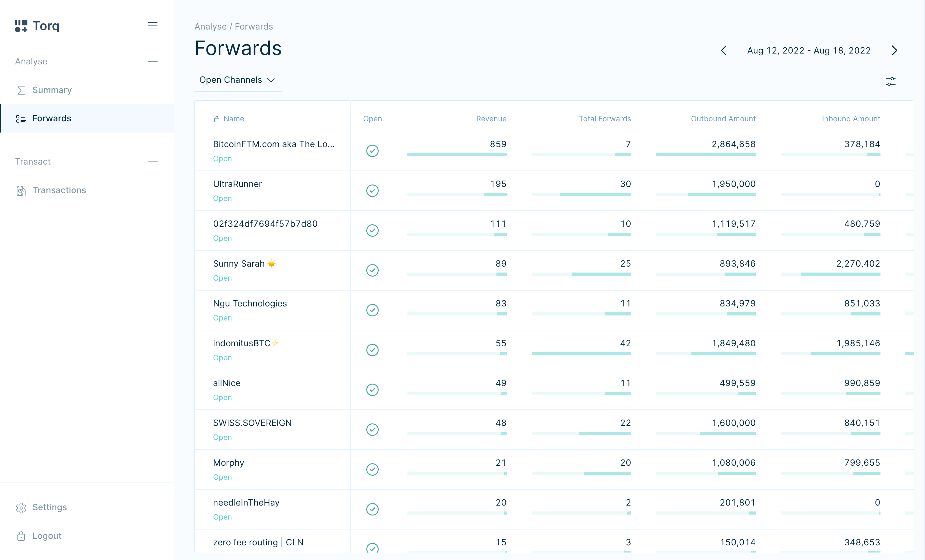Toggle the hamburger sidebar menu

coord(152,26)
